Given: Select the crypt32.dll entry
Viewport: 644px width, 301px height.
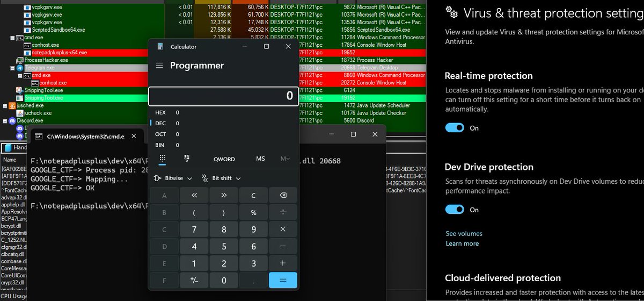Looking at the screenshot, I should 12,283.
